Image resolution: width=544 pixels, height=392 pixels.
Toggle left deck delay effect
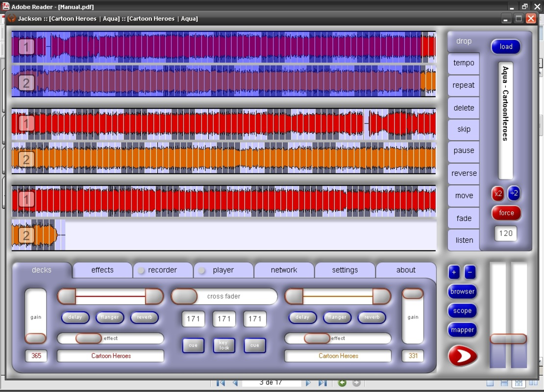(75, 317)
